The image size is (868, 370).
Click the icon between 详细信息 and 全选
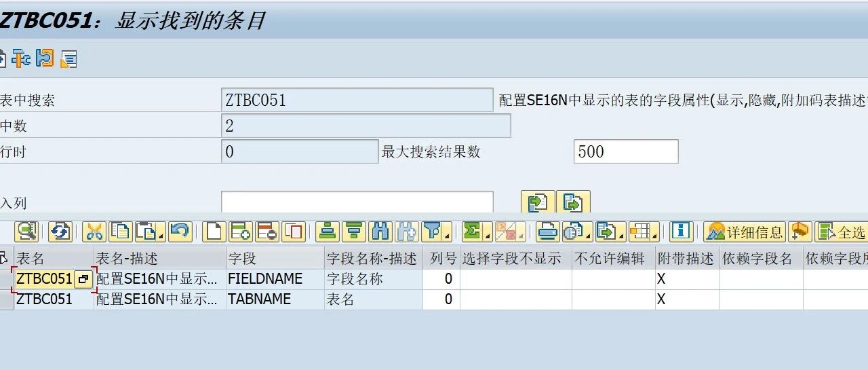800,232
